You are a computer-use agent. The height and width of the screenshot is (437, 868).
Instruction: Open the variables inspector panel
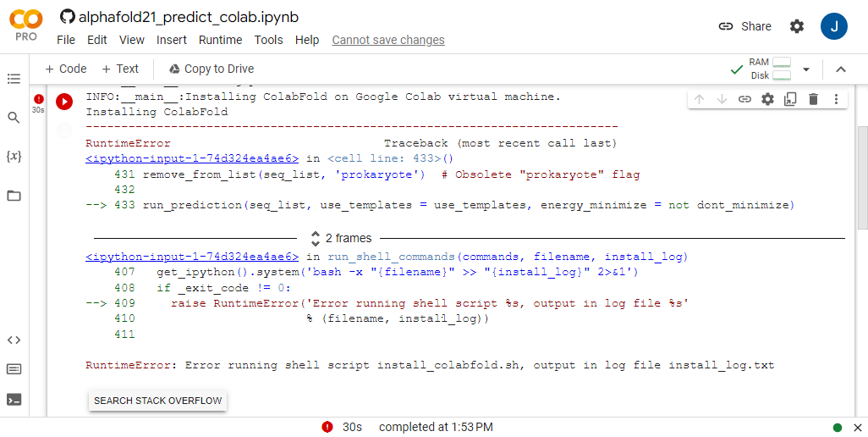tap(14, 157)
